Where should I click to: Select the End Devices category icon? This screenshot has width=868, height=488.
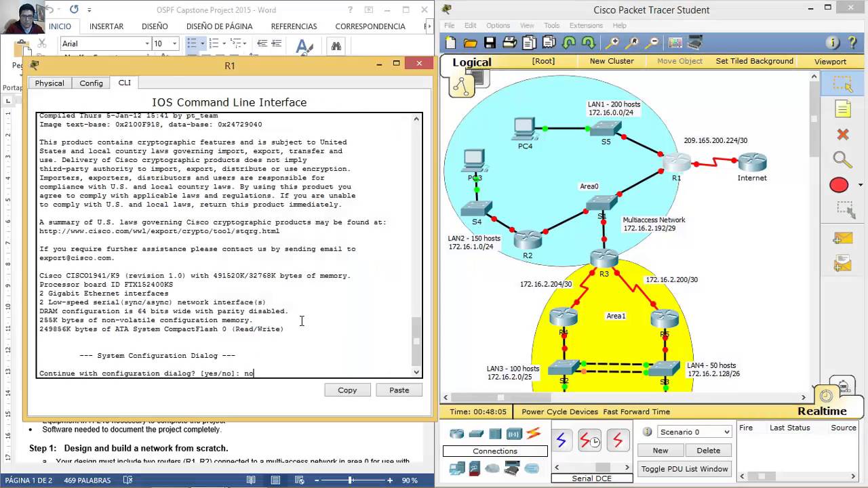pyautogui.click(x=457, y=468)
